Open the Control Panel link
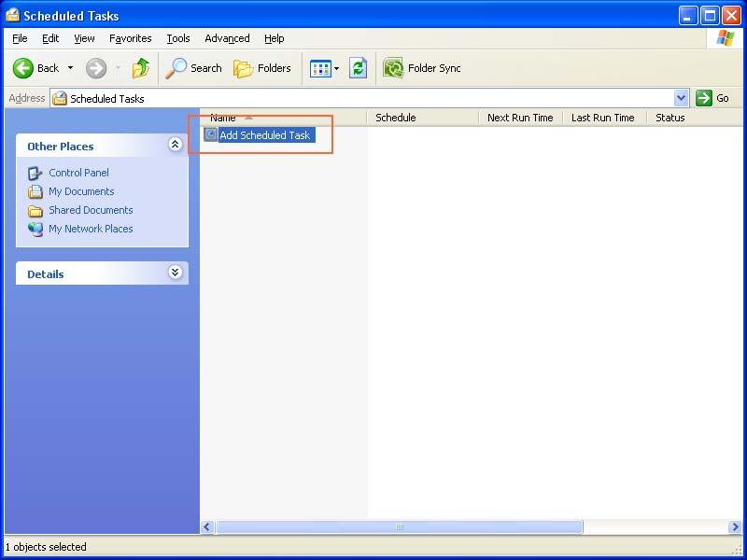This screenshot has width=747, height=560. pyautogui.click(x=78, y=173)
